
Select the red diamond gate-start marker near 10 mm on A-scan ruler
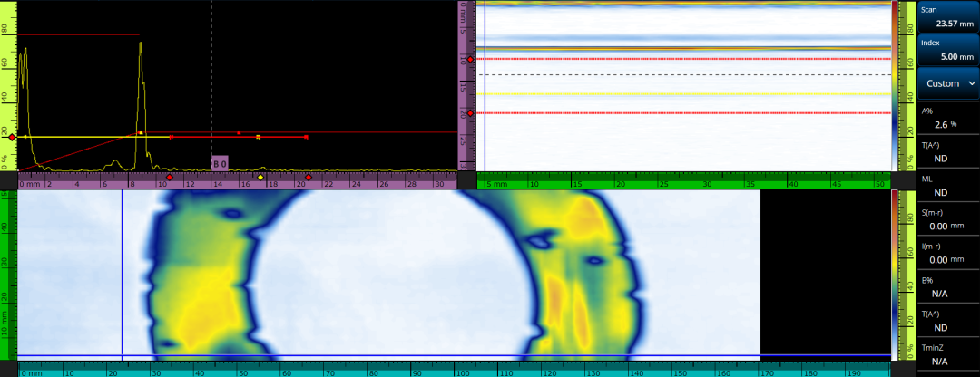click(x=170, y=178)
